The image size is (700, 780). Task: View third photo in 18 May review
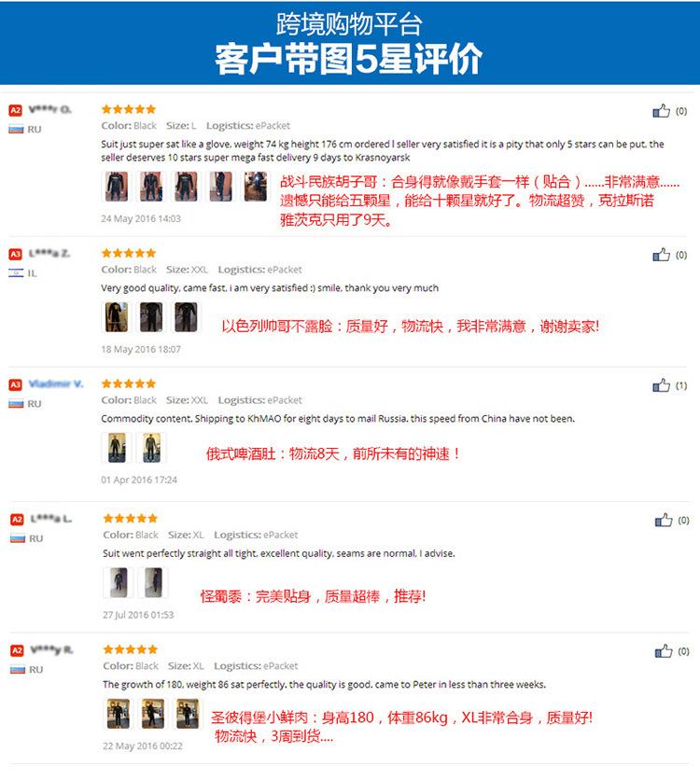(186, 317)
